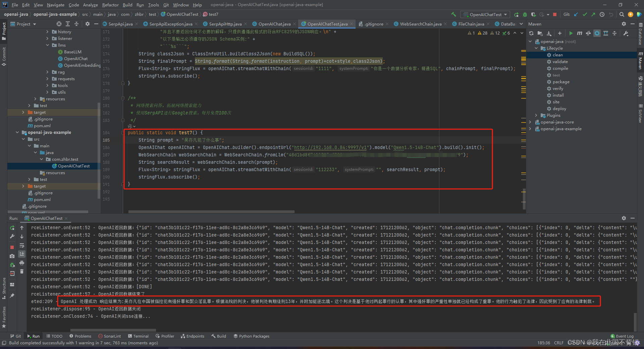Run the selected Maven build

click(571, 33)
